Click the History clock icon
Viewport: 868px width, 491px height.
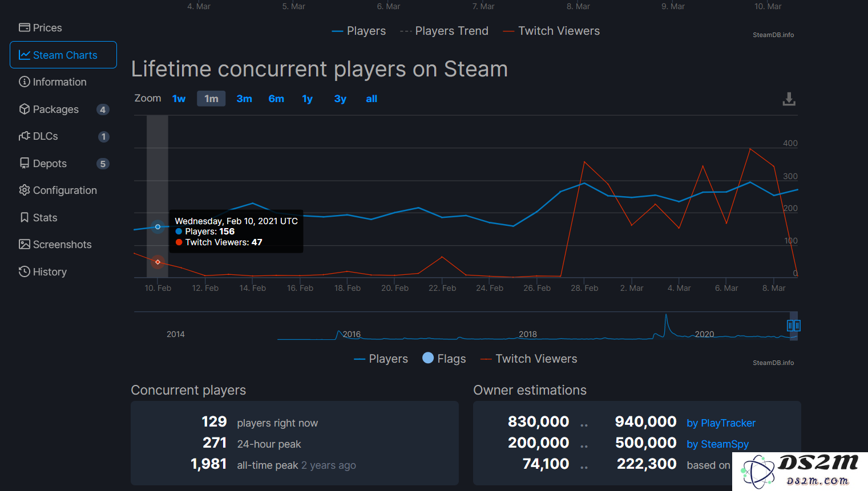click(24, 271)
